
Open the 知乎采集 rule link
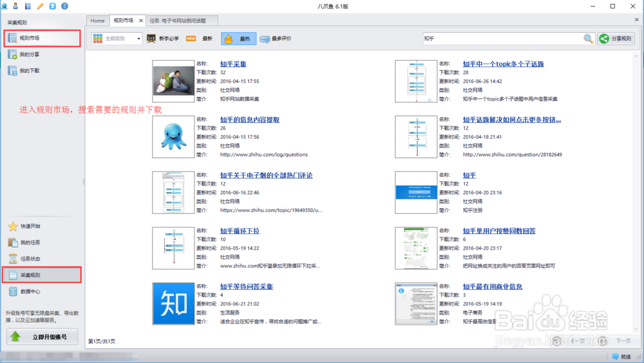233,64
